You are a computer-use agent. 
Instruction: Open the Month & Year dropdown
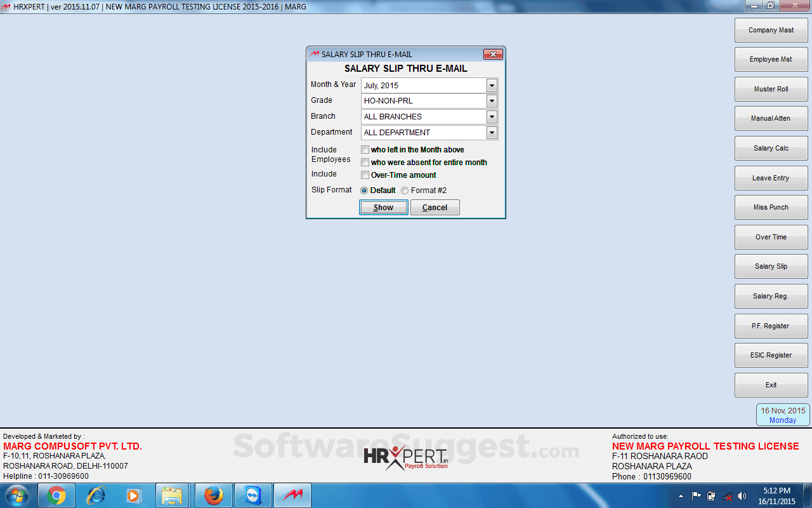click(x=492, y=85)
